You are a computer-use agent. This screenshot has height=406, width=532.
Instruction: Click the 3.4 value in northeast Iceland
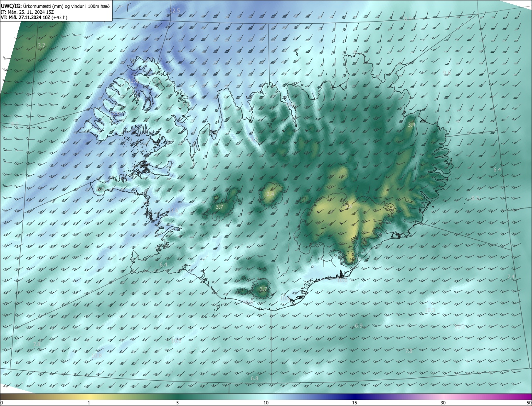[x=411, y=125]
